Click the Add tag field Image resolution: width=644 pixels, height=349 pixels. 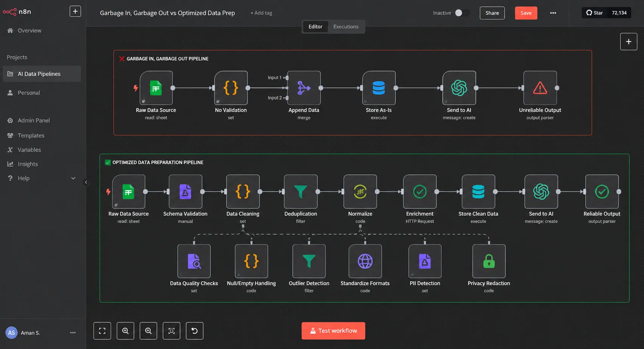pos(261,13)
